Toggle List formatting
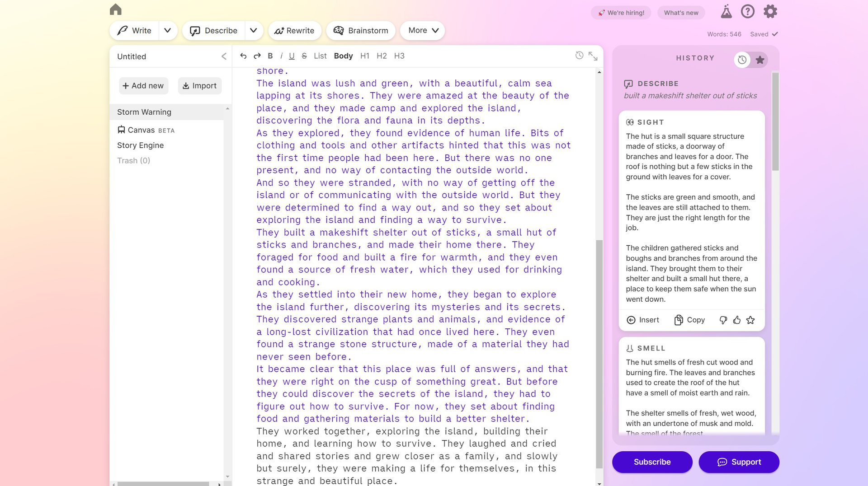 tap(320, 56)
